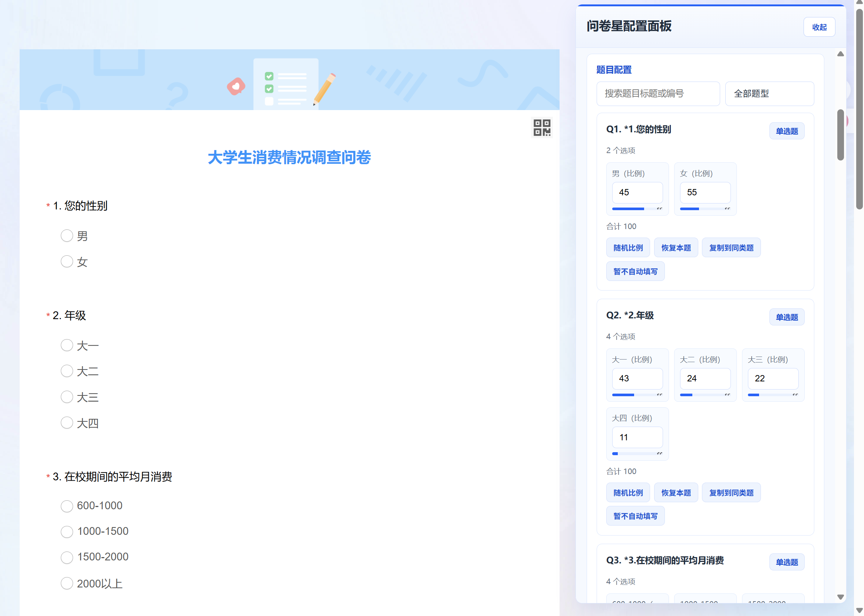Screen dimensions: 864x616
Task: Click the page scrollbar down arrow
Action: [860, 611]
